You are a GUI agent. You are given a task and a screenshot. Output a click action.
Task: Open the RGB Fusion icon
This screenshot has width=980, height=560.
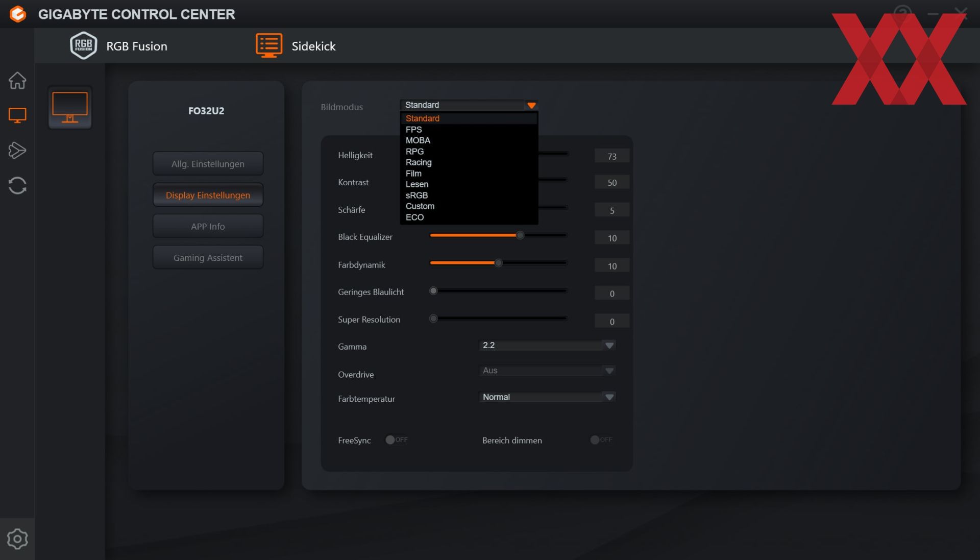(83, 46)
